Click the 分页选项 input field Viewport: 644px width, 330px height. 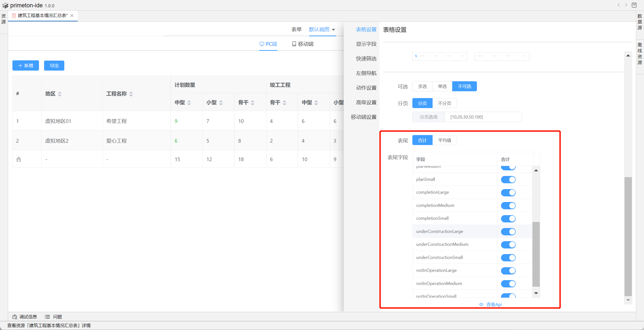point(483,117)
